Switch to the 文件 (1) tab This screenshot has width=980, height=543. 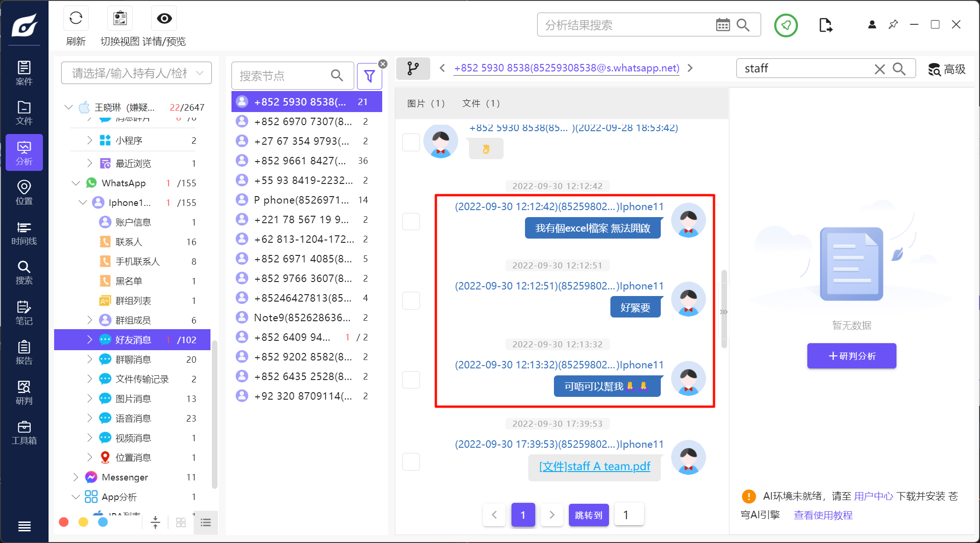481,103
